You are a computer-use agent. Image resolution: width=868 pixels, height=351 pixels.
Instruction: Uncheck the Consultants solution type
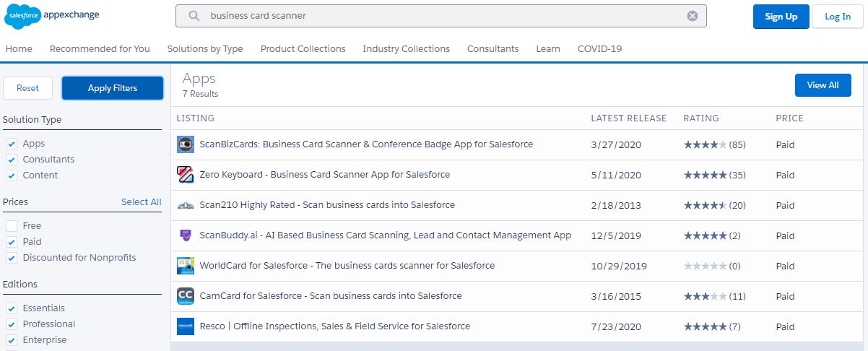point(12,160)
